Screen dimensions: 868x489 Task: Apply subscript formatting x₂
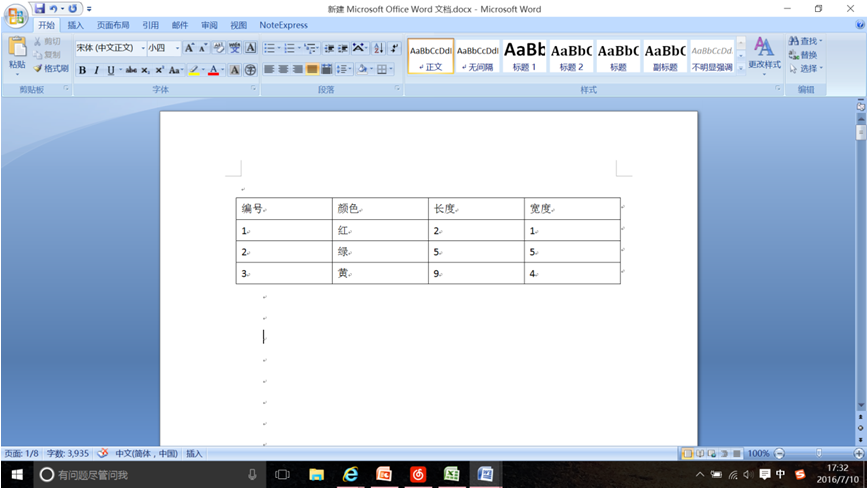145,70
